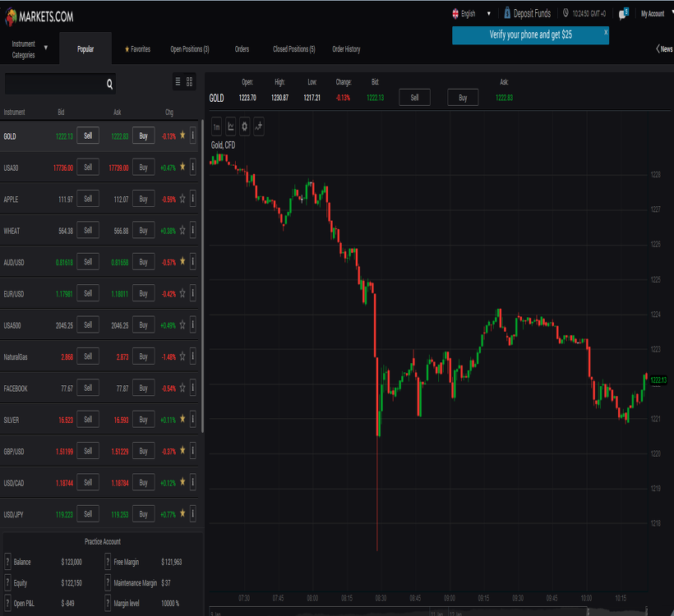Sort list by Chg column header
Viewport: 674px width, 616px height.
pos(169,113)
